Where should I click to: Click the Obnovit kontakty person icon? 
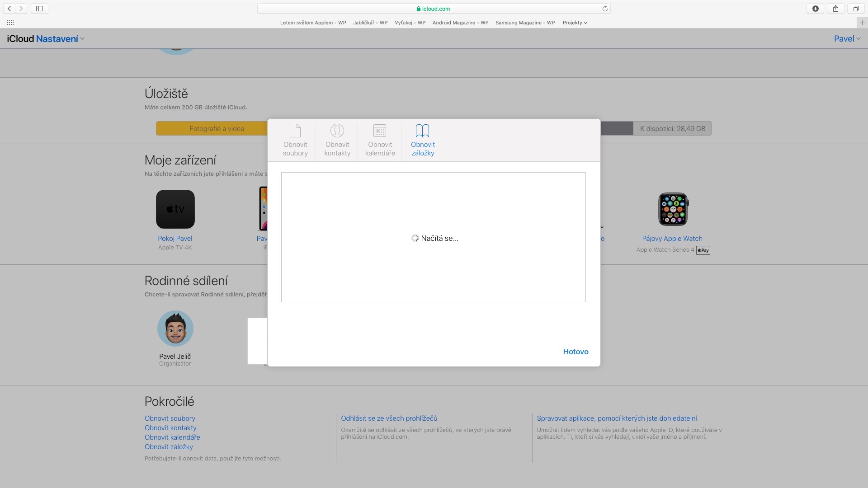(337, 131)
